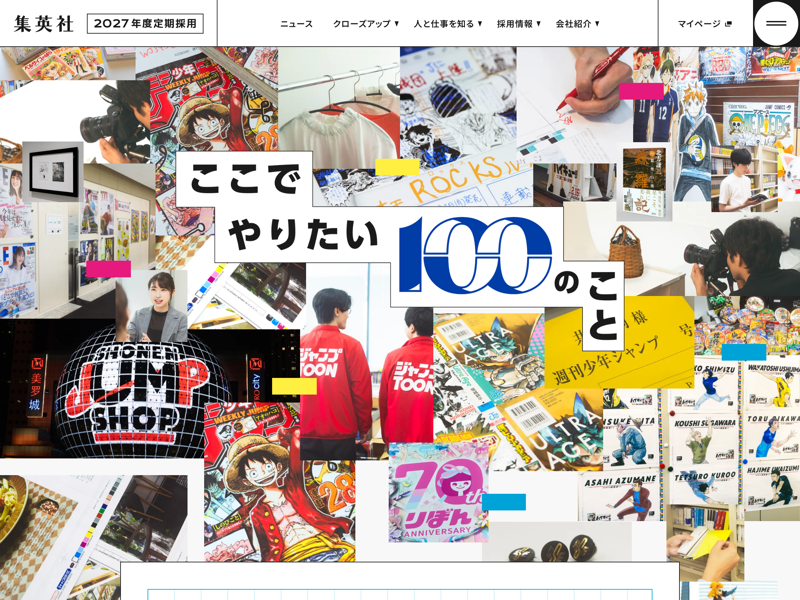Open マイページ external link icon
The height and width of the screenshot is (600, 800).
[728, 23]
